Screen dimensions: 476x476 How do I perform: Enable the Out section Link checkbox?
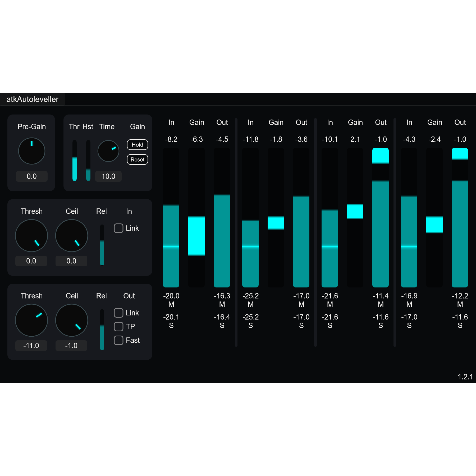click(x=118, y=313)
